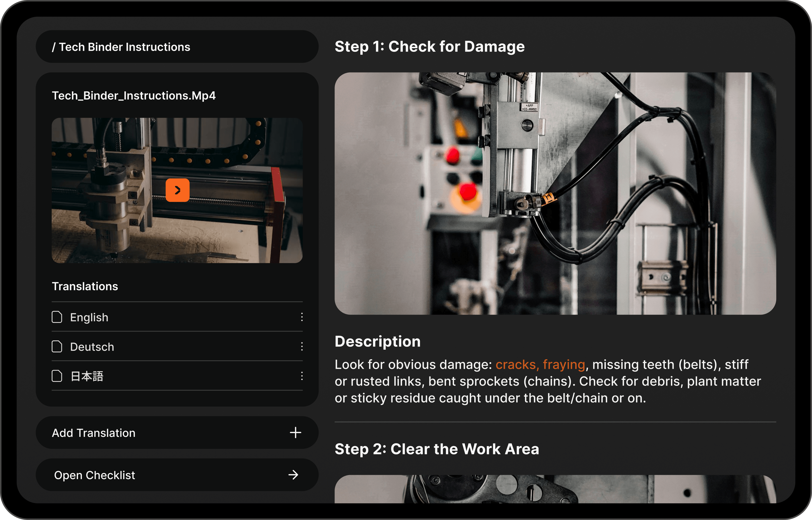
Task: Open the Step 1 machine photo
Action: click(x=555, y=193)
